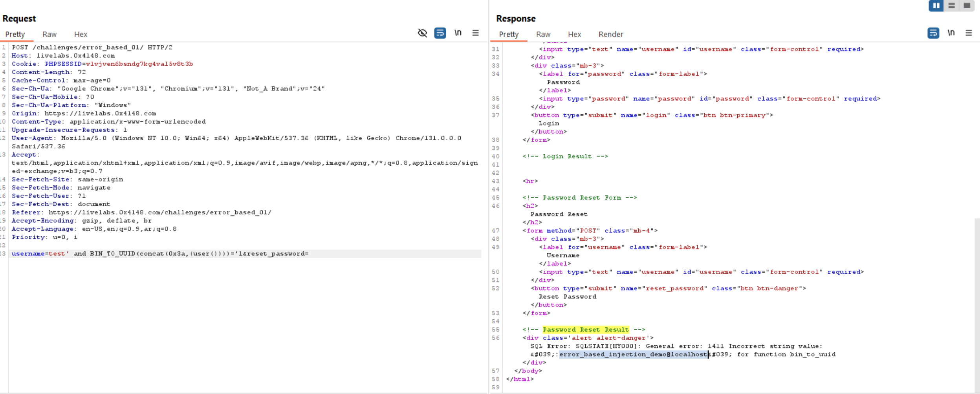
Task: Toggle hide non-printable characters eye icon in Request
Action: (x=422, y=33)
